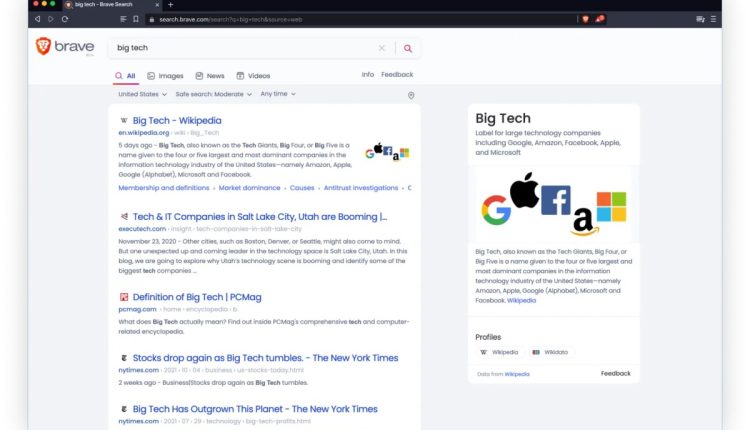The width and height of the screenshot is (750, 430).
Task: Click the big tech browser tab
Action: [x=112, y=5]
